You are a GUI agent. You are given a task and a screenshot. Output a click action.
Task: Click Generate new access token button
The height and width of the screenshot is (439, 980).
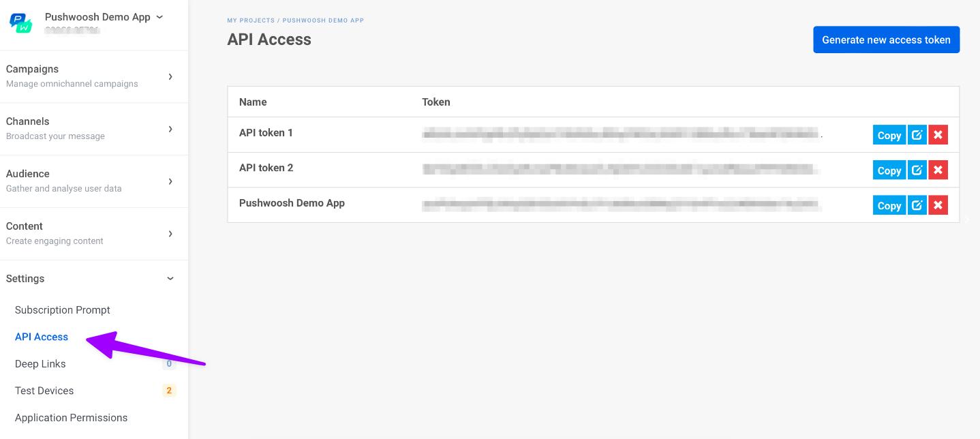(886, 40)
